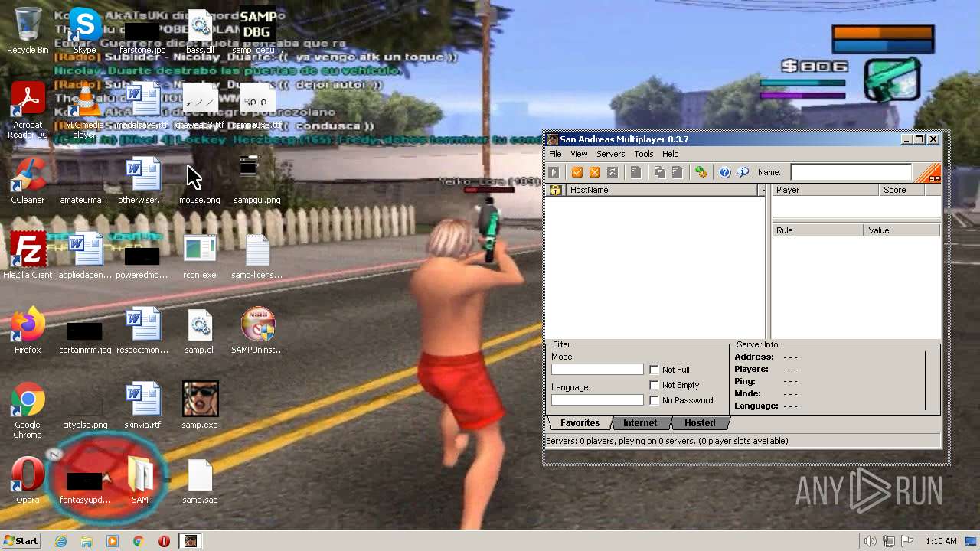Screen dimensions: 980x551
Task: Click the single gray page toolbar icon
Action: click(x=635, y=172)
